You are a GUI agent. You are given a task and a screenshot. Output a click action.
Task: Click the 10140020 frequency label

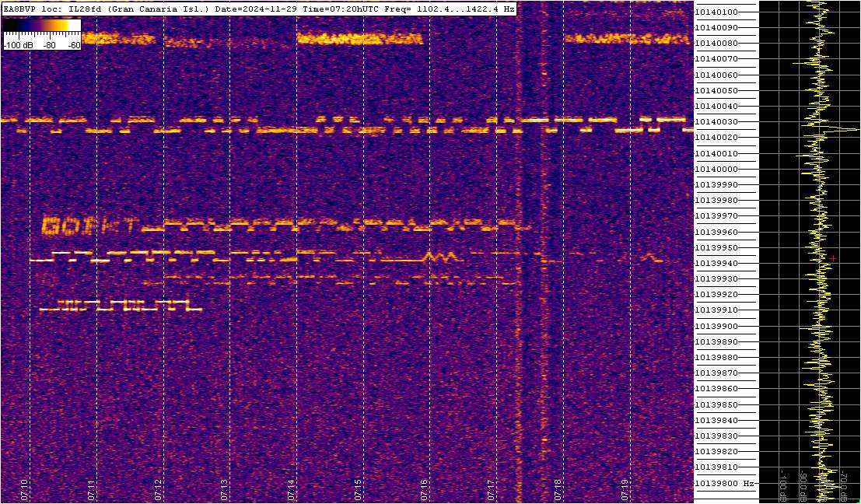pos(716,137)
